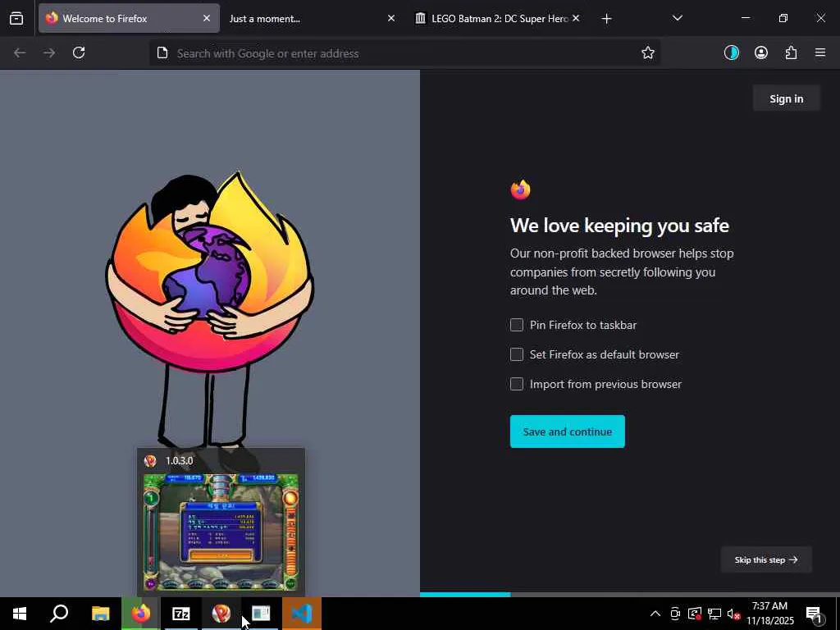Go back to the previous page

click(x=20, y=53)
